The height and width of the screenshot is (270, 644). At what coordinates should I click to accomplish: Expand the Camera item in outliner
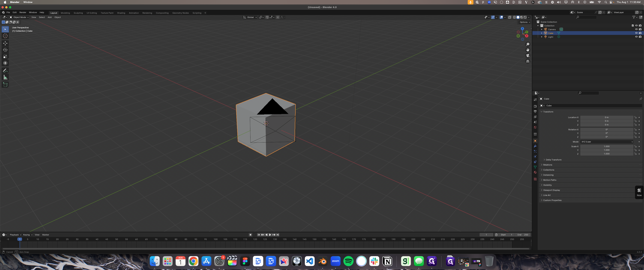pos(541,29)
